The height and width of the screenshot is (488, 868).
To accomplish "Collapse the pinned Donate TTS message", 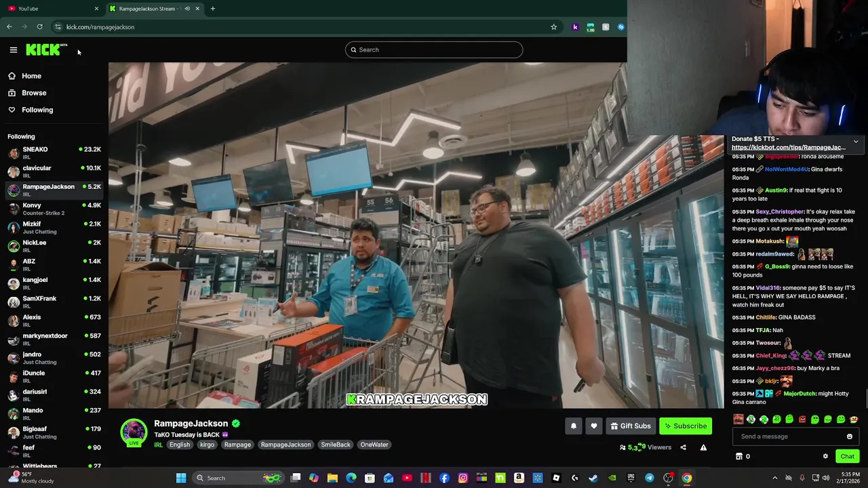I will (856, 142).
